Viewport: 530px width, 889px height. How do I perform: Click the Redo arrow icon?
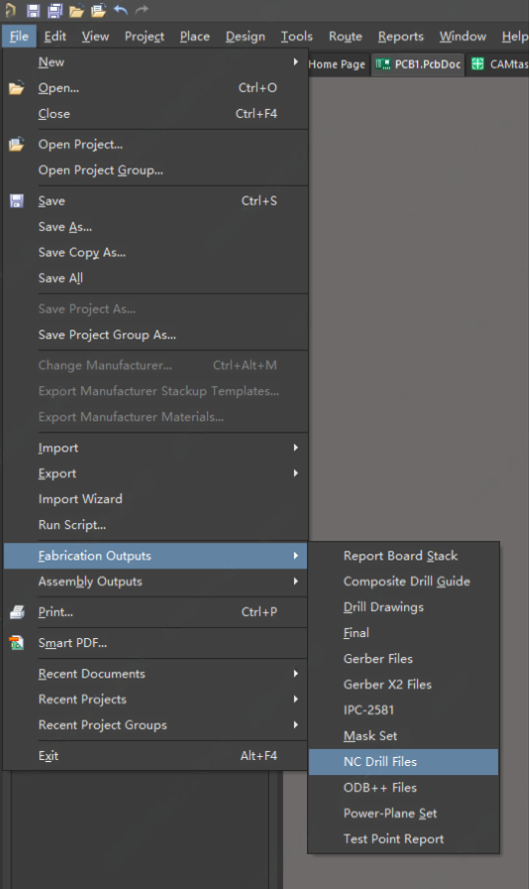(x=142, y=9)
